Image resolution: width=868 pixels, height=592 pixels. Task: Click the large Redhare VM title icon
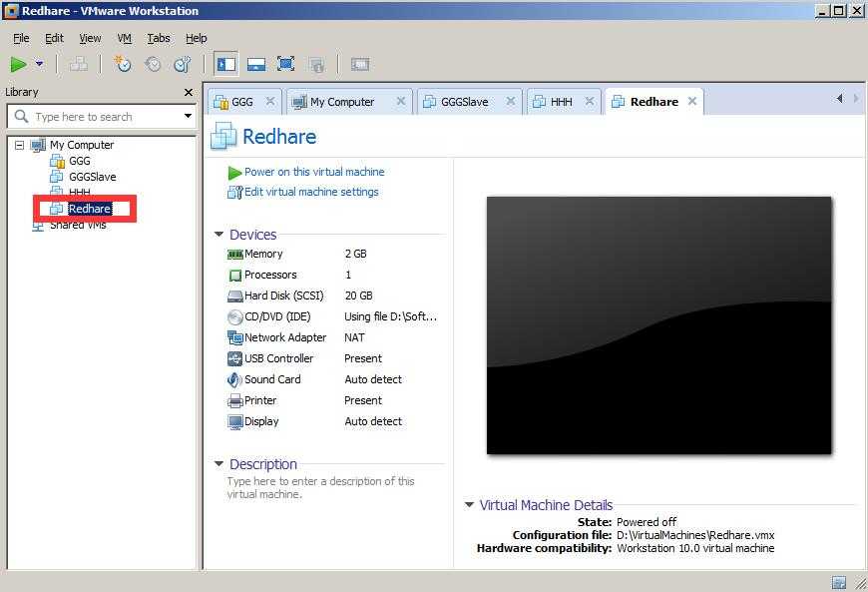click(x=223, y=136)
